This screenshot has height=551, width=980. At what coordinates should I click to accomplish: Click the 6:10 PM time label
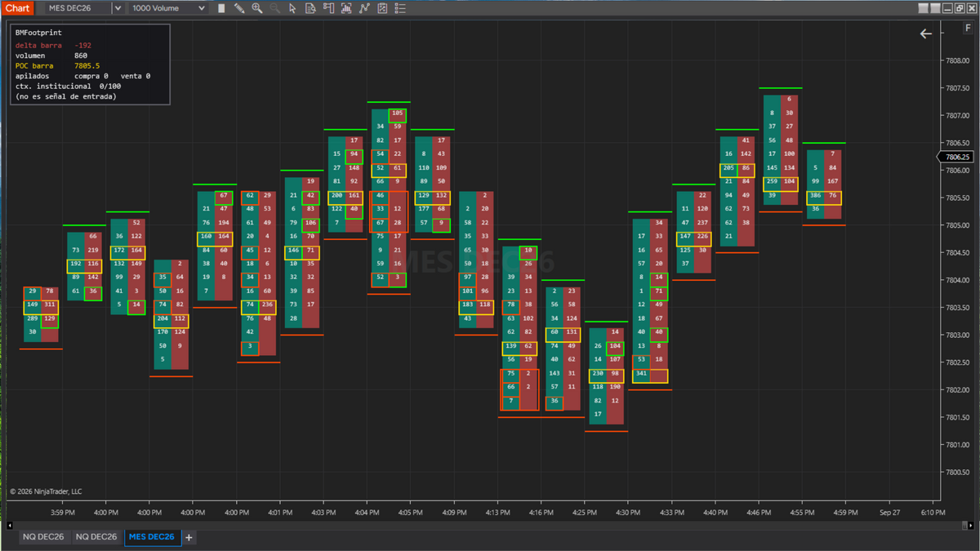tap(933, 513)
